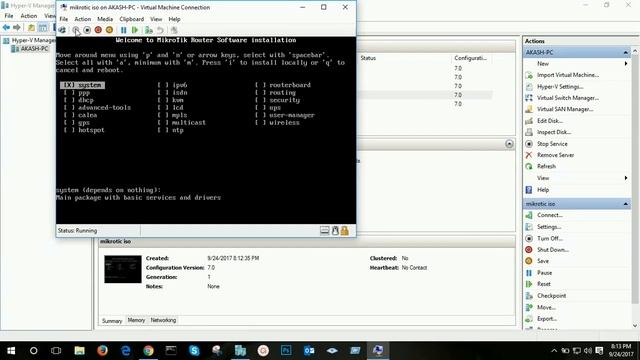The height and width of the screenshot is (360, 640).
Task: Open the Windows Start menu
Action: tap(11, 350)
